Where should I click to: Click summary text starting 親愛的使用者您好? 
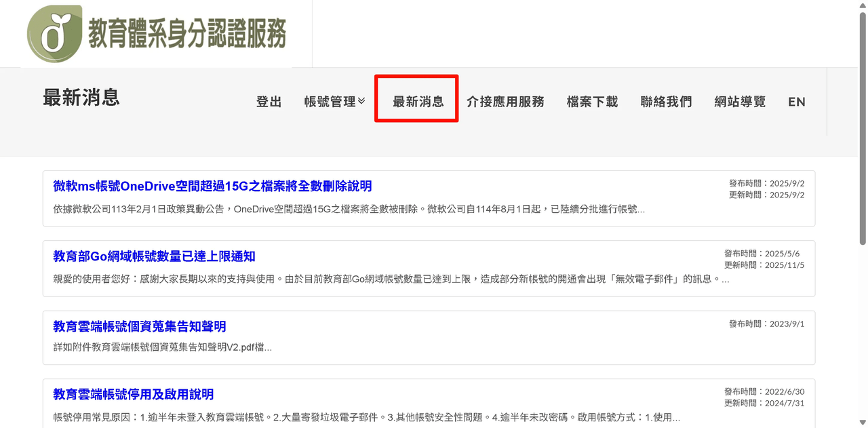pos(391,279)
